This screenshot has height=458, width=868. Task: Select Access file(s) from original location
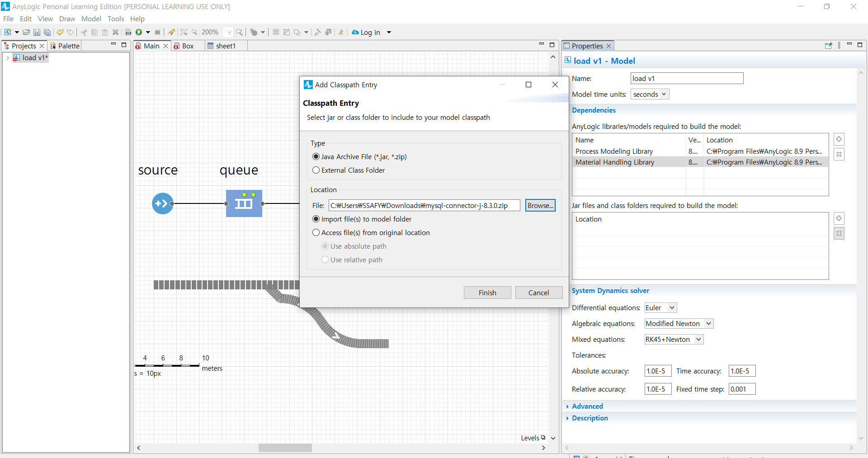pyautogui.click(x=316, y=232)
